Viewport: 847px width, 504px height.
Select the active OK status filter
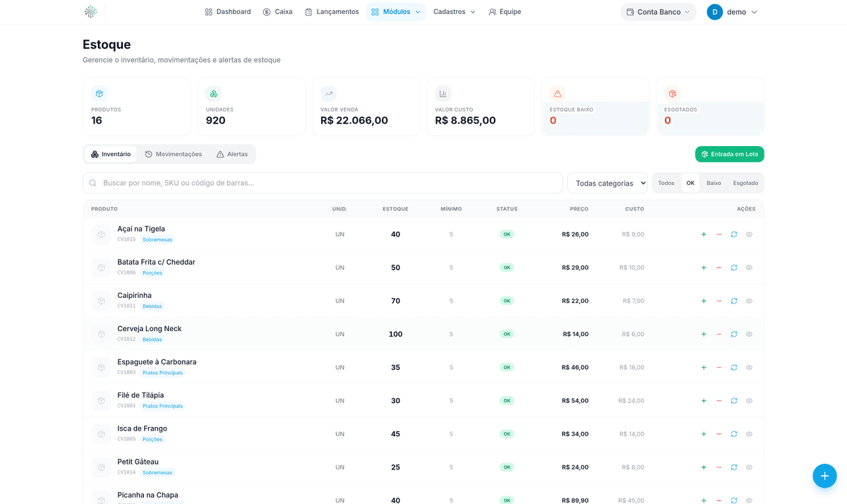[x=690, y=183]
